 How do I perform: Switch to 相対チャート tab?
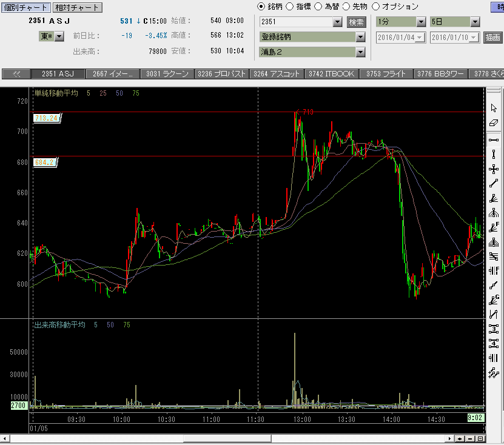tap(78, 7)
